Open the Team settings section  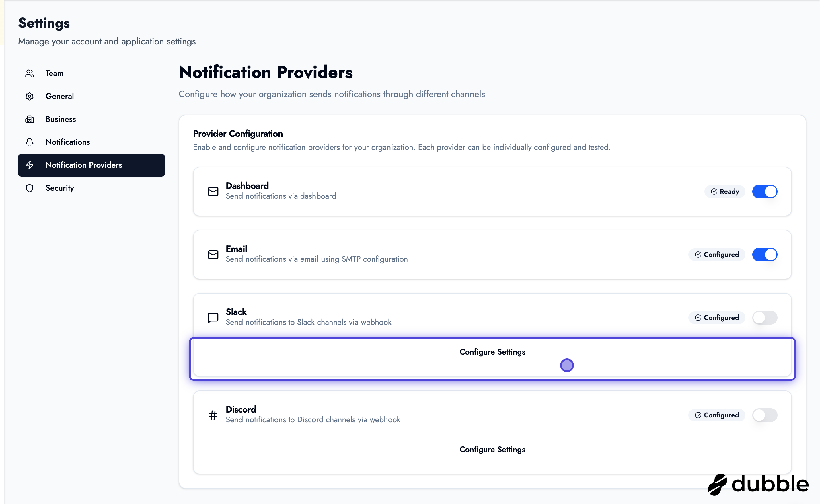click(x=54, y=73)
